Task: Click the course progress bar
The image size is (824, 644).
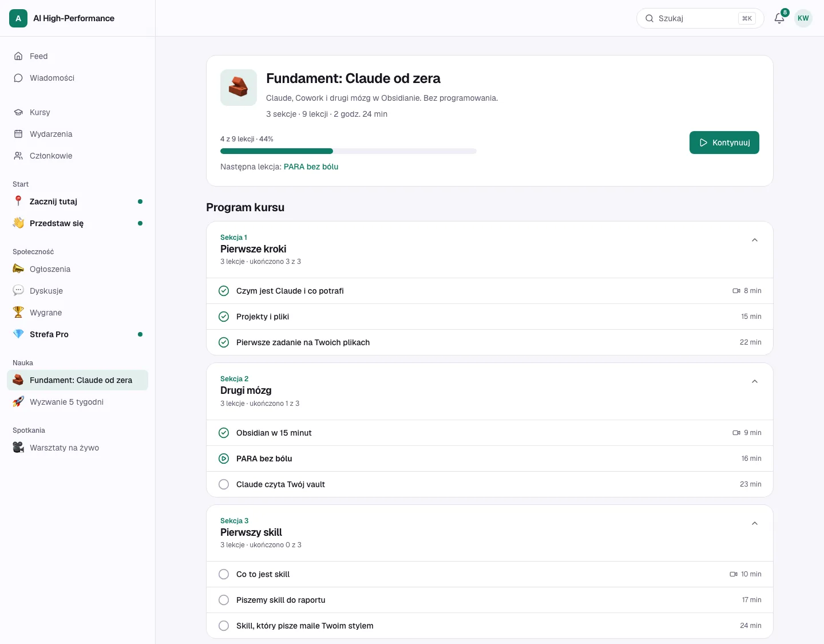Action: [348, 151]
